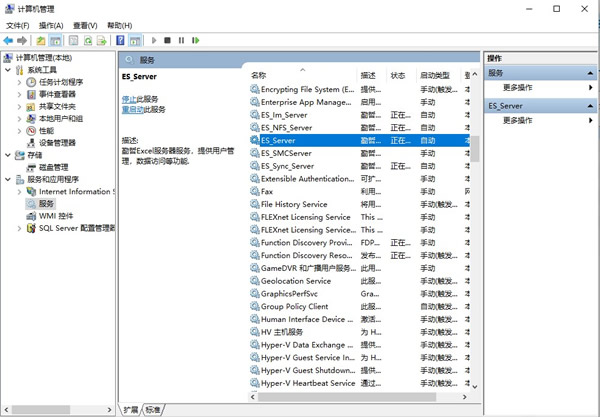Click the 重启动 service link
Image resolution: width=600 pixels, height=417 pixels.
coord(132,109)
